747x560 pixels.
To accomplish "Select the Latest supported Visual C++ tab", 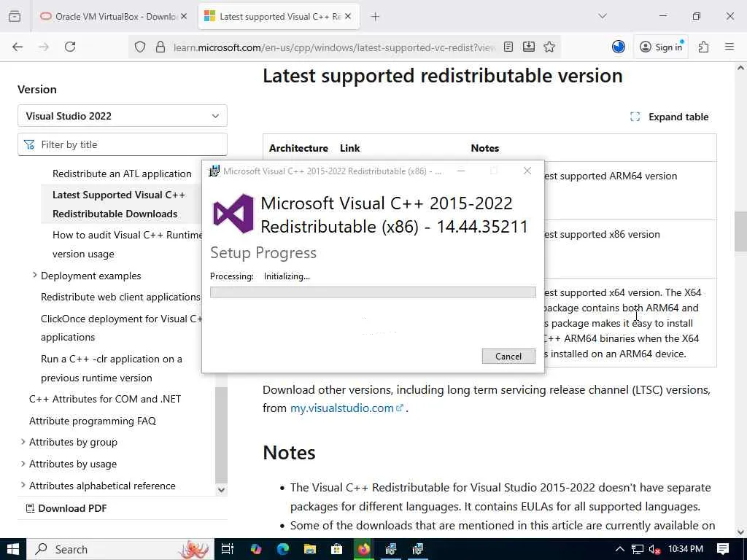I will click(279, 17).
